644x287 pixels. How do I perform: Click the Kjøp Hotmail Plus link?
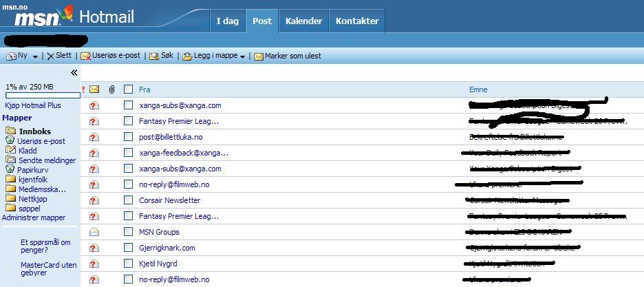33,105
